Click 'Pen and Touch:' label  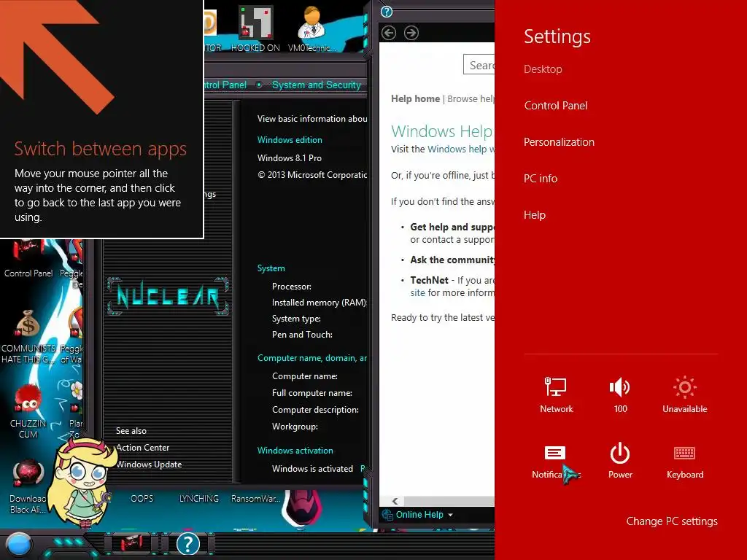coord(302,335)
